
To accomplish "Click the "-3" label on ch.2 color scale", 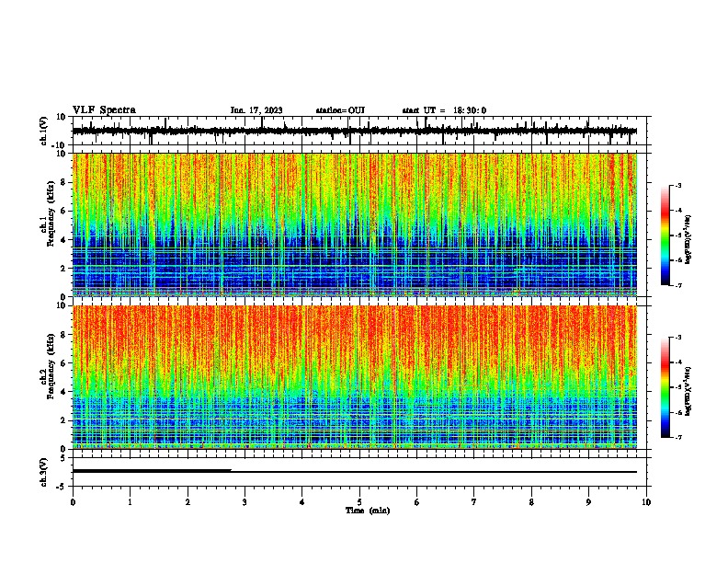I will click(678, 338).
